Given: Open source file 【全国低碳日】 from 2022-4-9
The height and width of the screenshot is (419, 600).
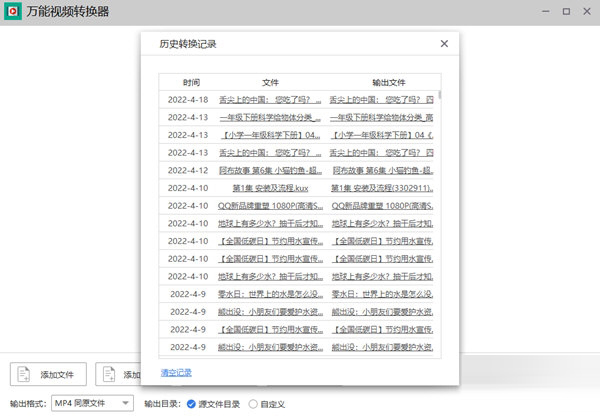Looking at the screenshot, I should tap(270, 329).
